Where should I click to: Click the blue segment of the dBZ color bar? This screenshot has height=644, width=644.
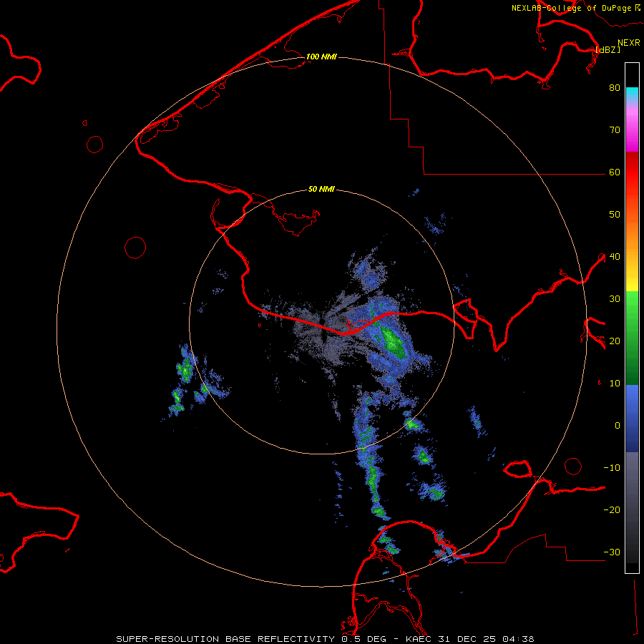pyautogui.click(x=632, y=418)
